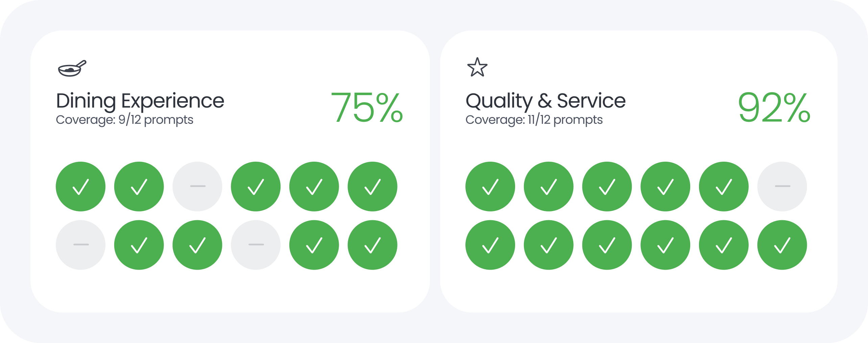868x343 pixels.
Task: Click the star icon above Quality & Service
Action: click(477, 67)
